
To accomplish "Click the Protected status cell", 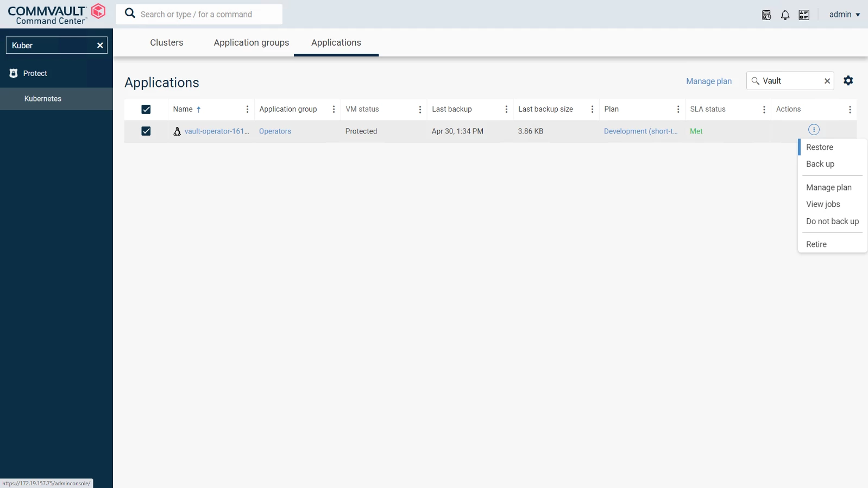I will (361, 131).
